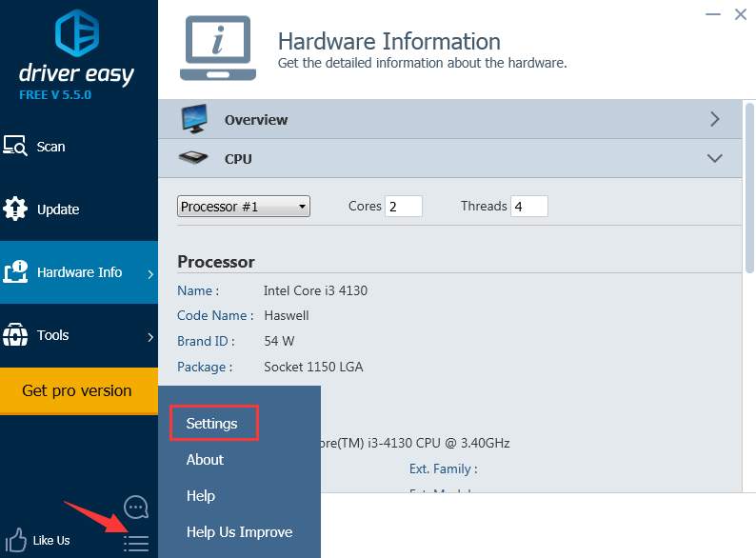Viewport: 756px width, 558px height.
Task: Click the Tools toolbox icon
Action: (15, 334)
